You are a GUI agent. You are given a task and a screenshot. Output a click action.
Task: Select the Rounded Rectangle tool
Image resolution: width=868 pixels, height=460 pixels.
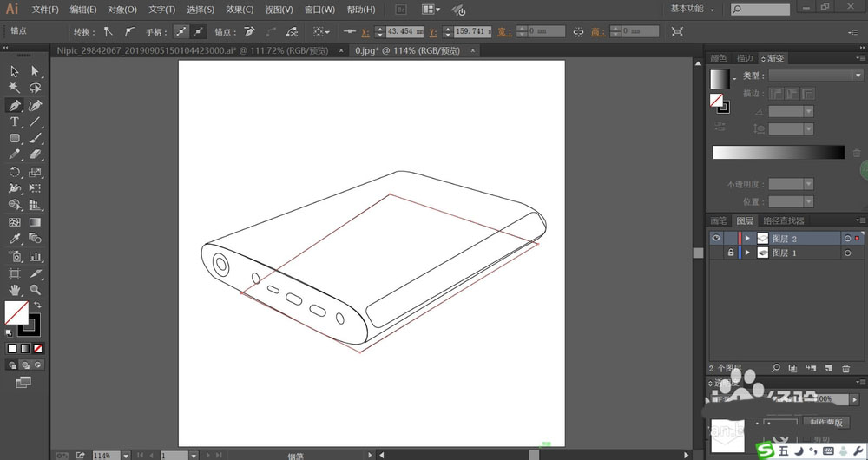pos(15,138)
